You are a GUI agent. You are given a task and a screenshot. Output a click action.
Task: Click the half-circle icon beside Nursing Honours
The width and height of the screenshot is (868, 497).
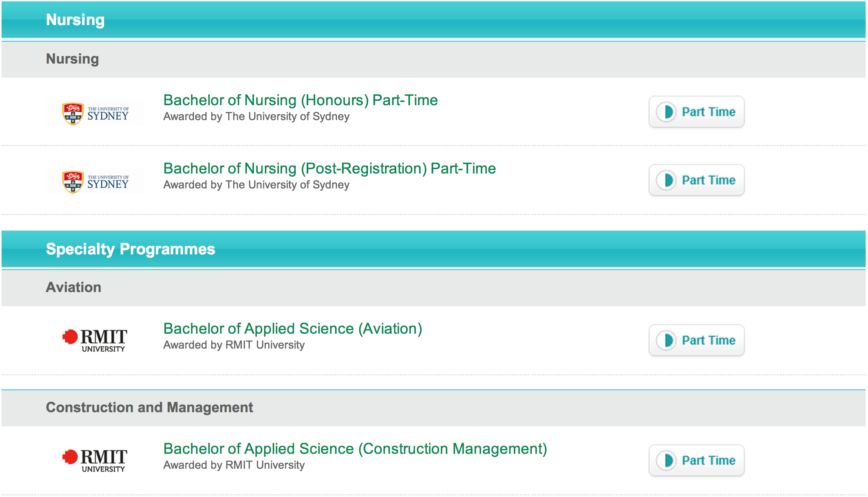point(667,112)
